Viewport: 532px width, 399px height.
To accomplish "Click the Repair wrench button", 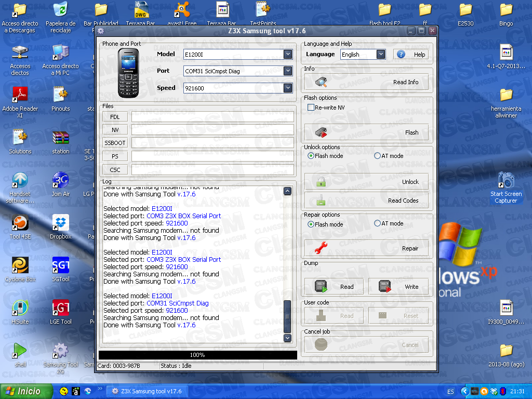I will coord(366,248).
